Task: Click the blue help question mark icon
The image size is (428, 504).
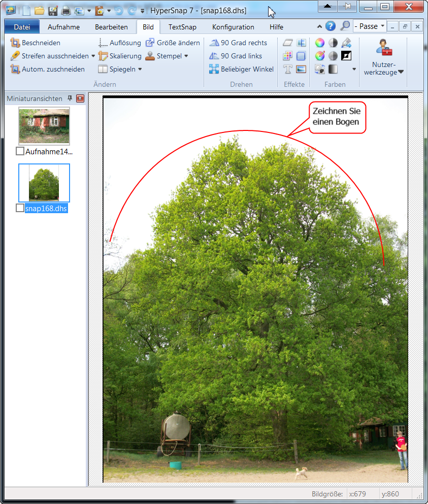Action: pos(330,26)
